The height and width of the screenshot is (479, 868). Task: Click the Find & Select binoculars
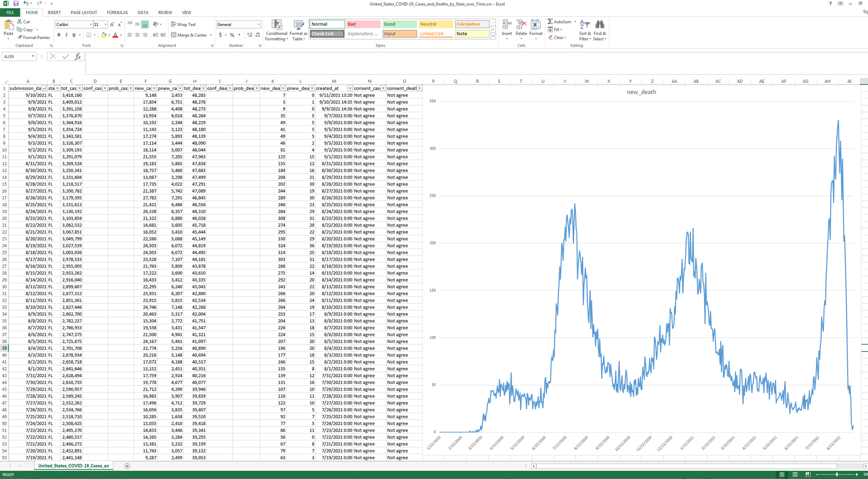(x=599, y=25)
